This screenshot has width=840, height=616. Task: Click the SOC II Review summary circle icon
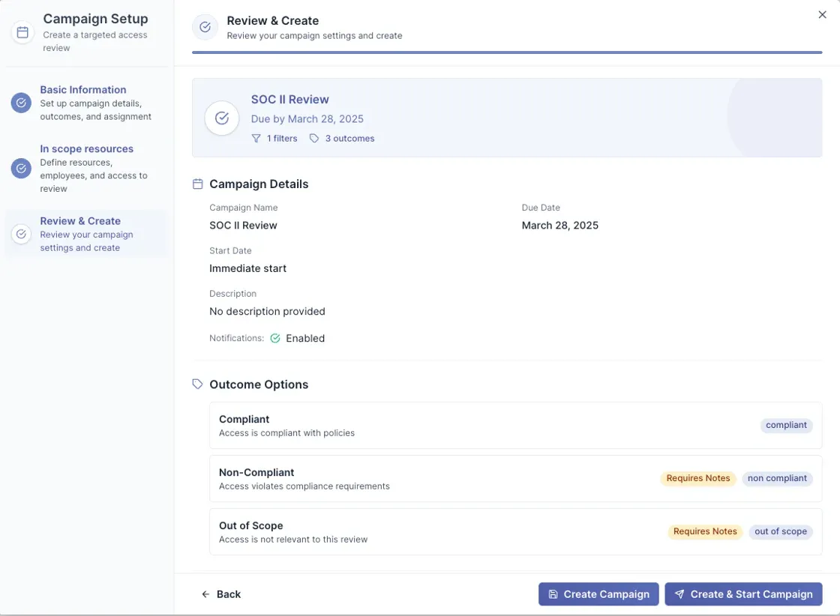coord(222,118)
